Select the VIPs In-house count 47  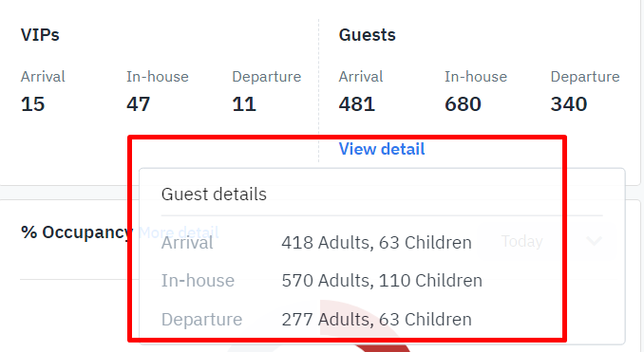(139, 104)
